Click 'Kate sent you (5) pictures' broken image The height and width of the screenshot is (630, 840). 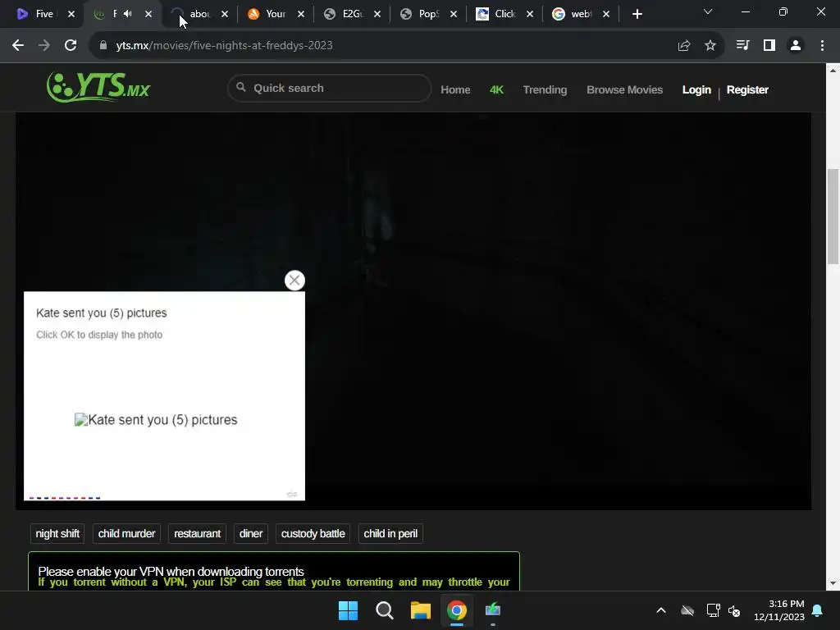tap(156, 420)
